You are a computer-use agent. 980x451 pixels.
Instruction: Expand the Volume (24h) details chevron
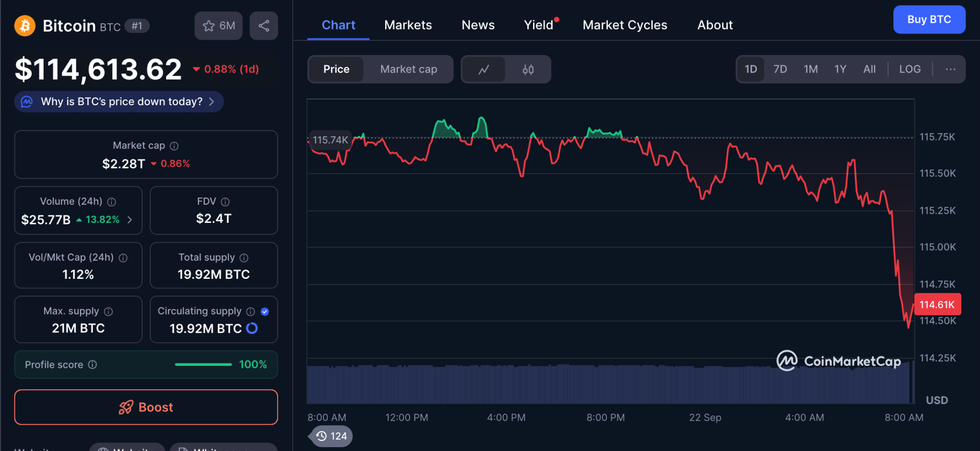click(130, 220)
